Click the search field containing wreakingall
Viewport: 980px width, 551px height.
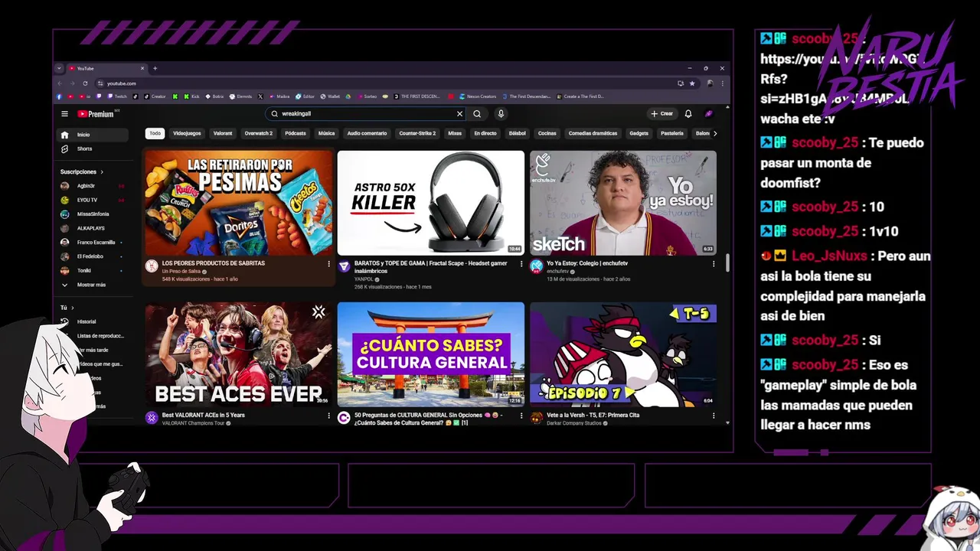pos(366,113)
